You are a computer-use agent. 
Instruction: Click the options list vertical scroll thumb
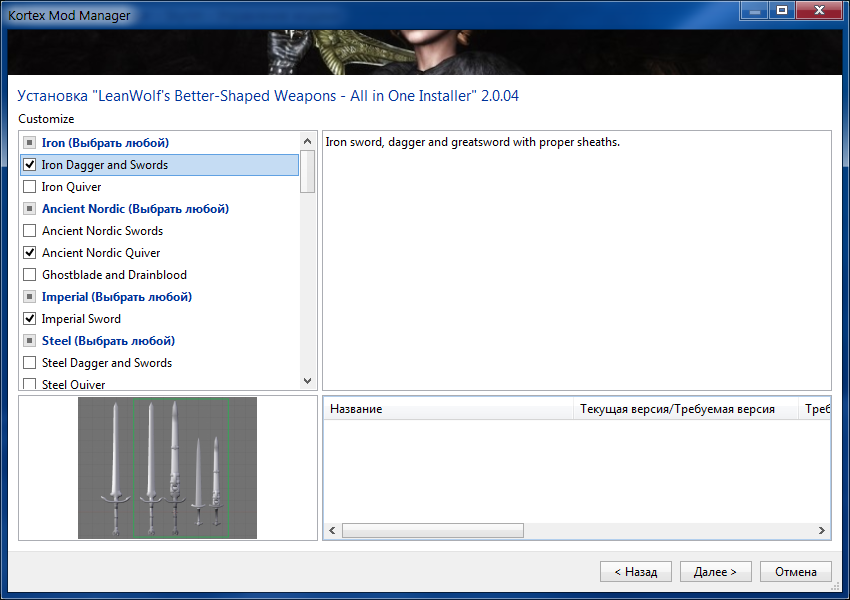(308, 171)
